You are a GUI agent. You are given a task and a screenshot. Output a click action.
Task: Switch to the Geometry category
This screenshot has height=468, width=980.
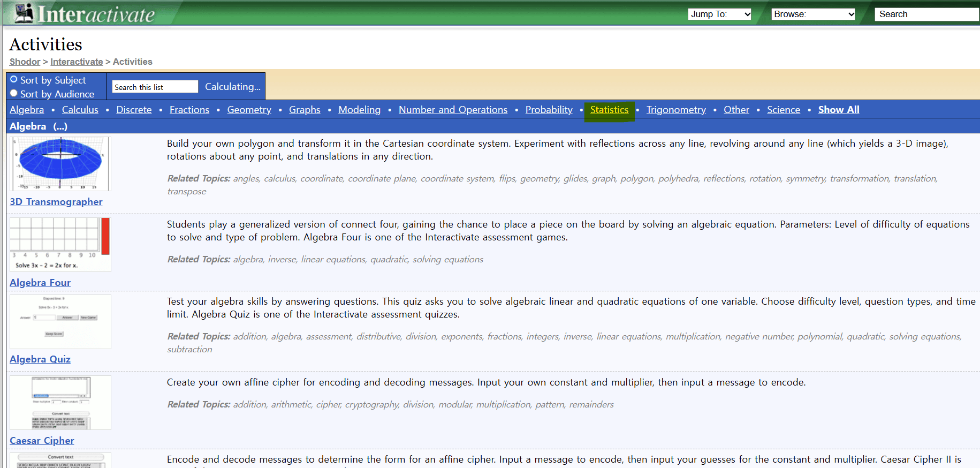(249, 110)
